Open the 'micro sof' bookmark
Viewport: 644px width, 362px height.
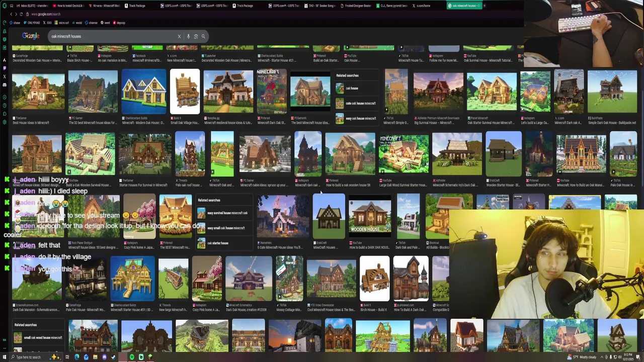(62, 23)
